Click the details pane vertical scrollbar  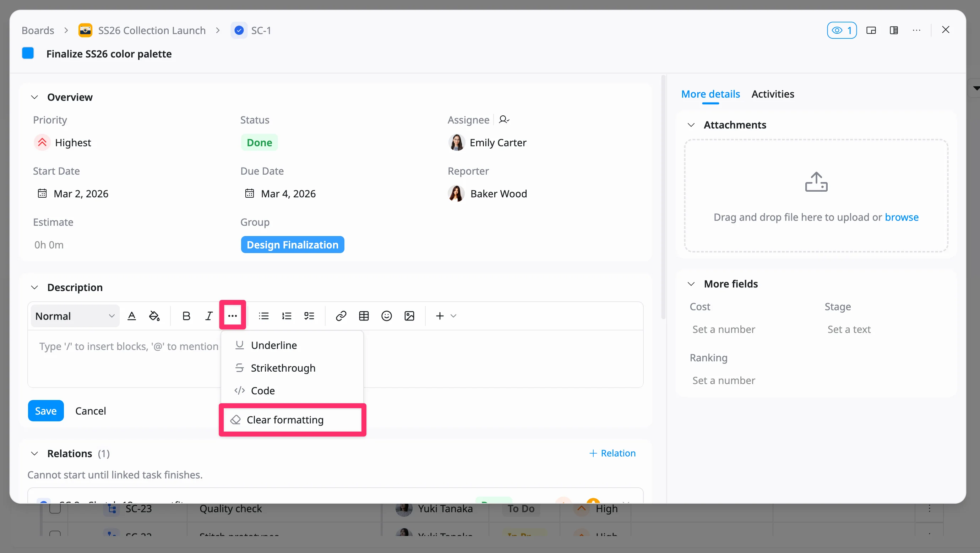[663, 197]
